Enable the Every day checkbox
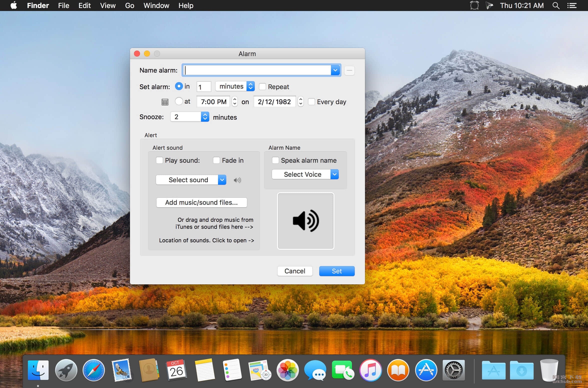Viewport: 588px width, 388px height. click(x=311, y=102)
